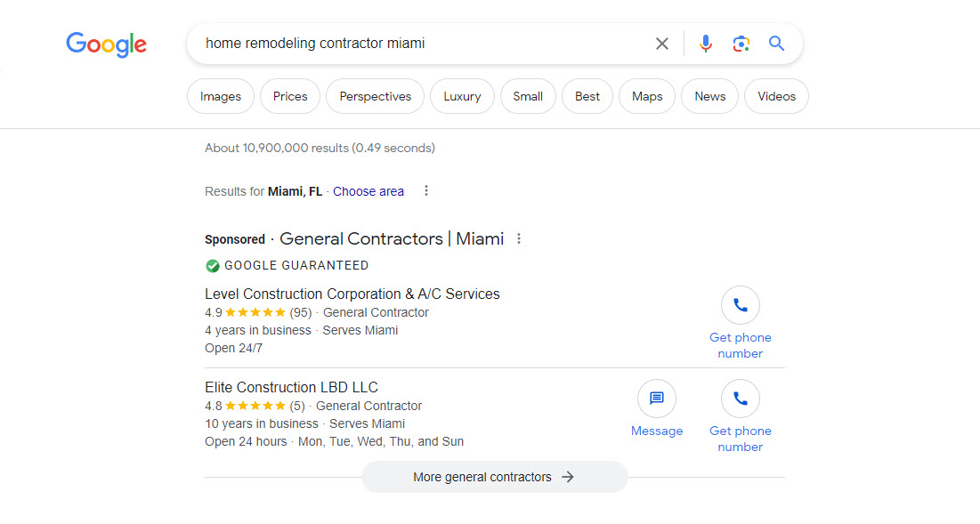The width and height of the screenshot is (980, 524).
Task: Clear the search query with the X icon
Action: coord(661,43)
